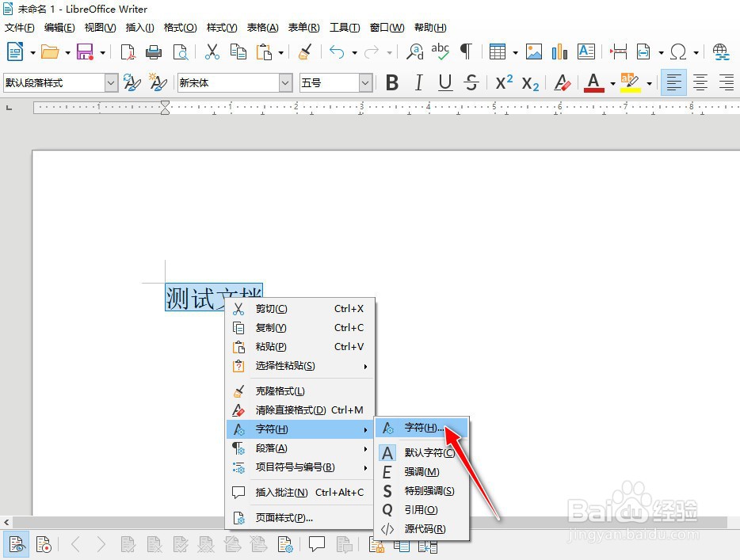Select the Clone Formatting paintbrush icon
740x560 pixels.
[305, 51]
